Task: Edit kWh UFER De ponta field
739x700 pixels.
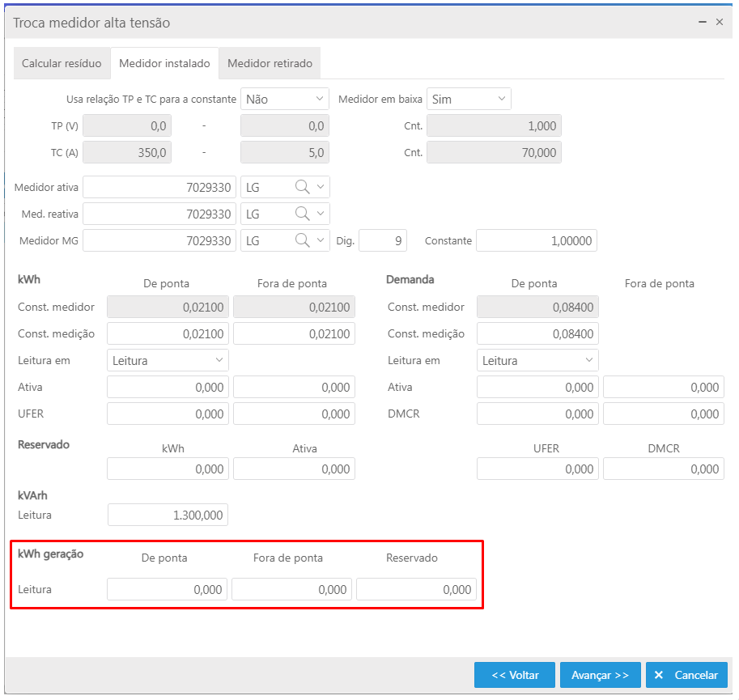Action: tap(168, 414)
